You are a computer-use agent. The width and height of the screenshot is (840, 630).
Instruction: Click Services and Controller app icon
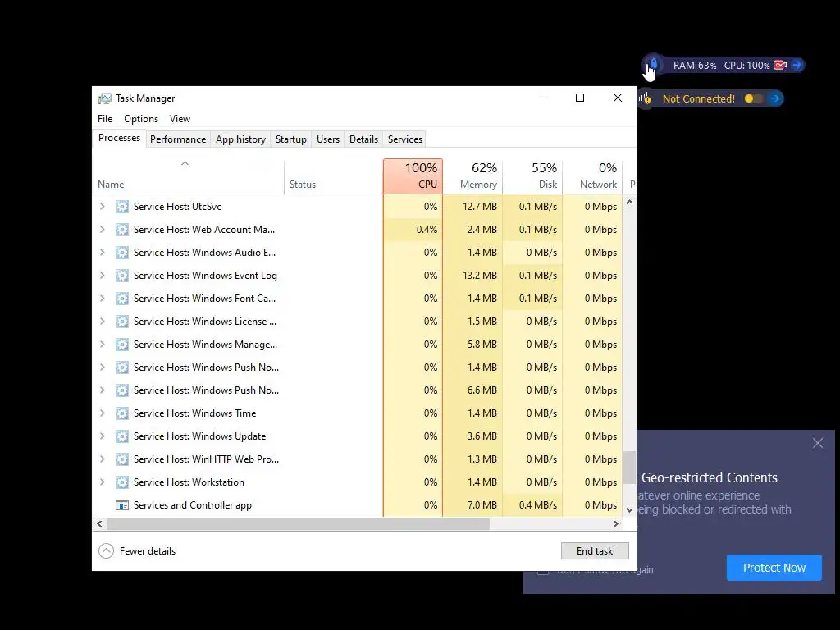pos(122,505)
